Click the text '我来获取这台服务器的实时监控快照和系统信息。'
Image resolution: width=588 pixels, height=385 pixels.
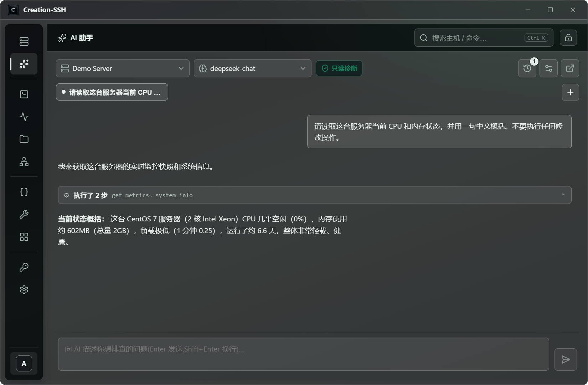click(x=137, y=166)
